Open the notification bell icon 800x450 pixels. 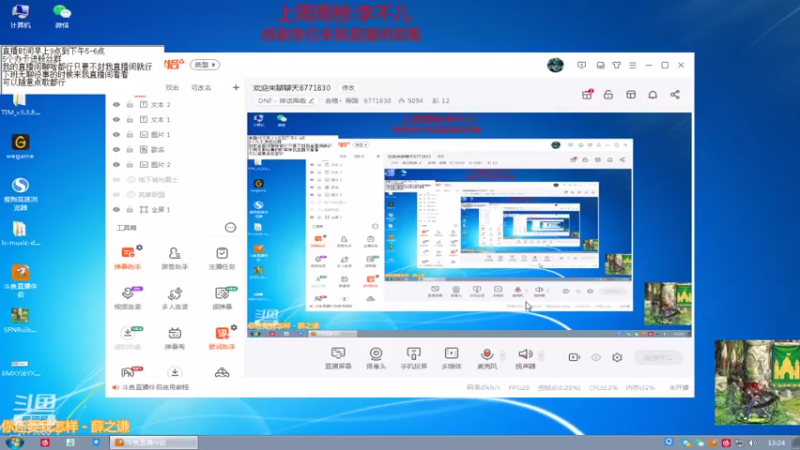[x=653, y=94]
